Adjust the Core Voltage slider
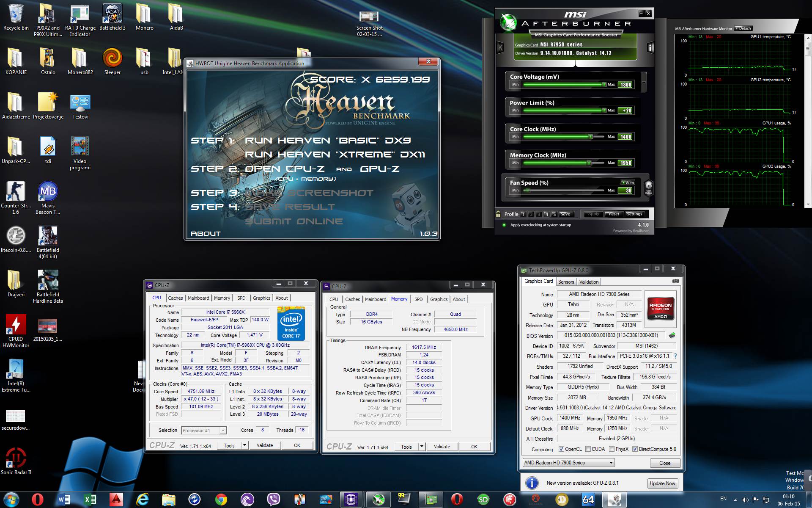812x508 pixels. point(565,85)
